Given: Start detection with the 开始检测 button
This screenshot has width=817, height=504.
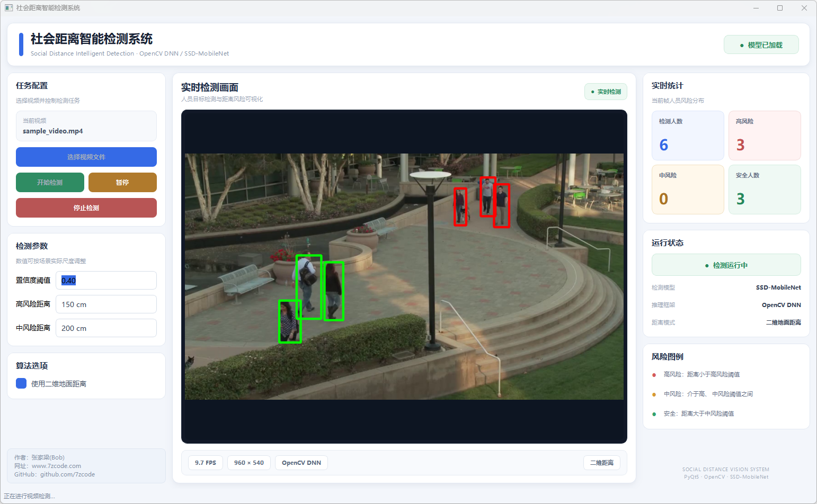Looking at the screenshot, I should (x=50, y=182).
